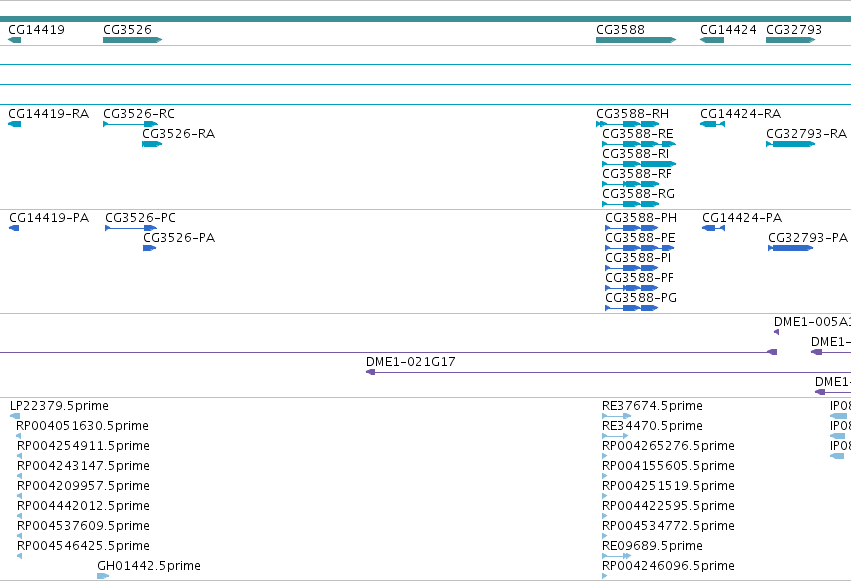Click EST RP004254911.5prime
The height and width of the screenshot is (581, 851).
coord(84,446)
